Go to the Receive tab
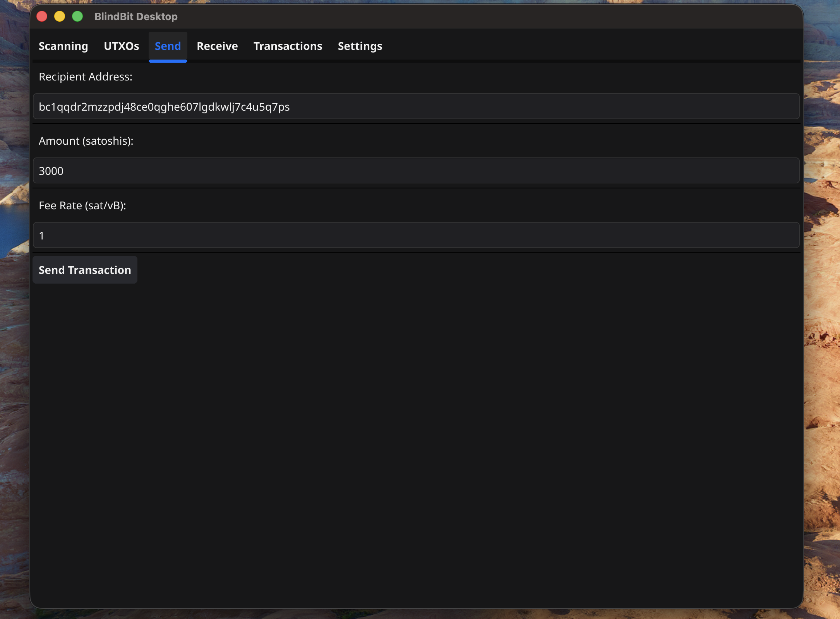 click(217, 46)
